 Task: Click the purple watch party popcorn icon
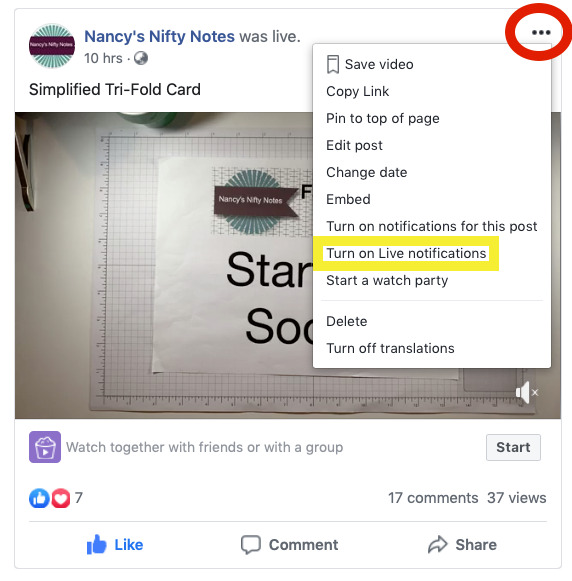tap(45, 447)
